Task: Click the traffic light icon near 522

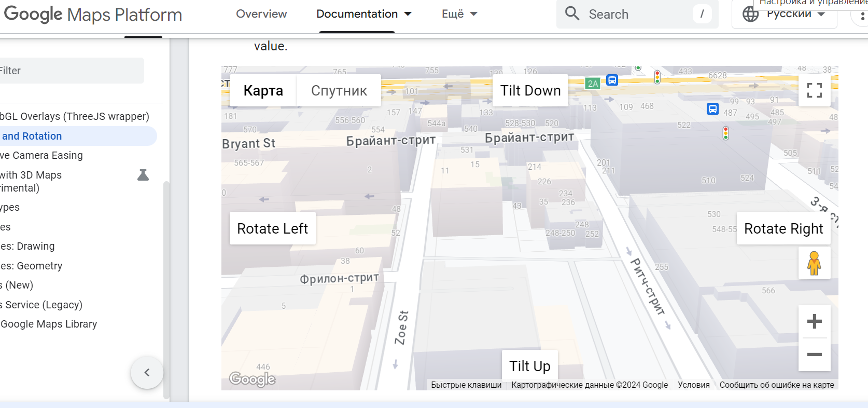Action: [x=726, y=133]
